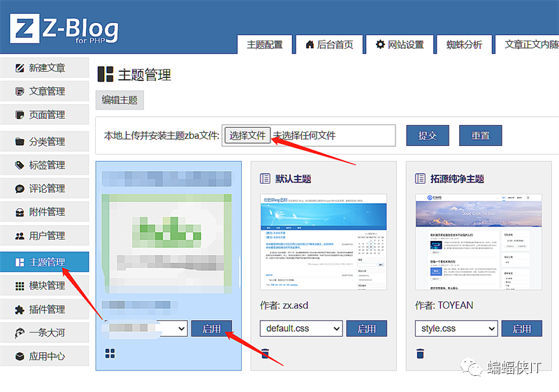Enable the blurred active theme

[212, 328]
